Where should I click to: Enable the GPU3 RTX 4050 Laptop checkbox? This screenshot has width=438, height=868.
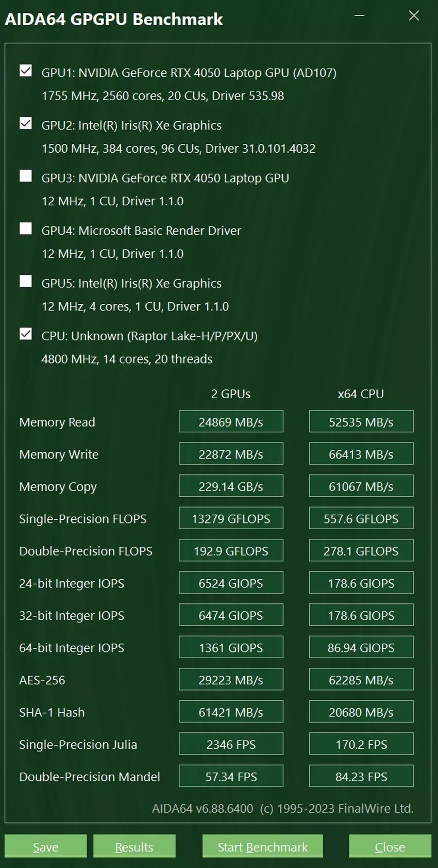tap(26, 176)
